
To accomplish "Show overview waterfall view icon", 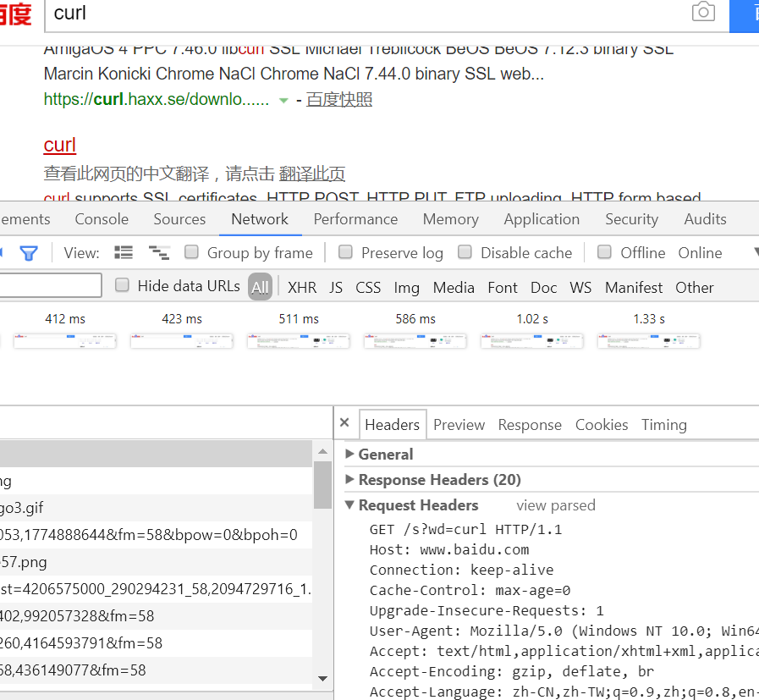I will point(159,252).
